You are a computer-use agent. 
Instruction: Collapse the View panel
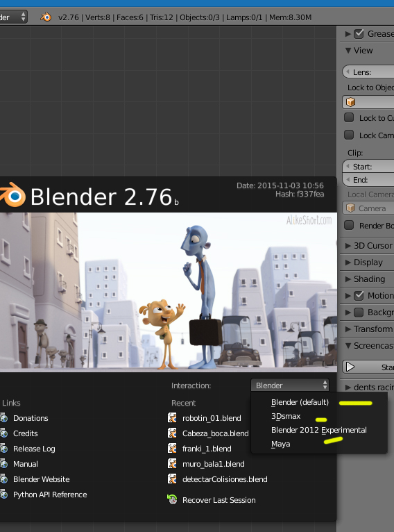(348, 51)
